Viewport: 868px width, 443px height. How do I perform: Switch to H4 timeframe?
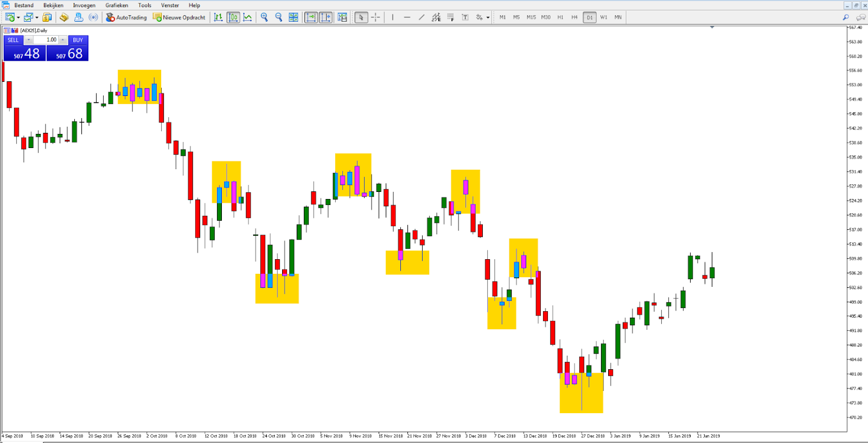(575, 17)
